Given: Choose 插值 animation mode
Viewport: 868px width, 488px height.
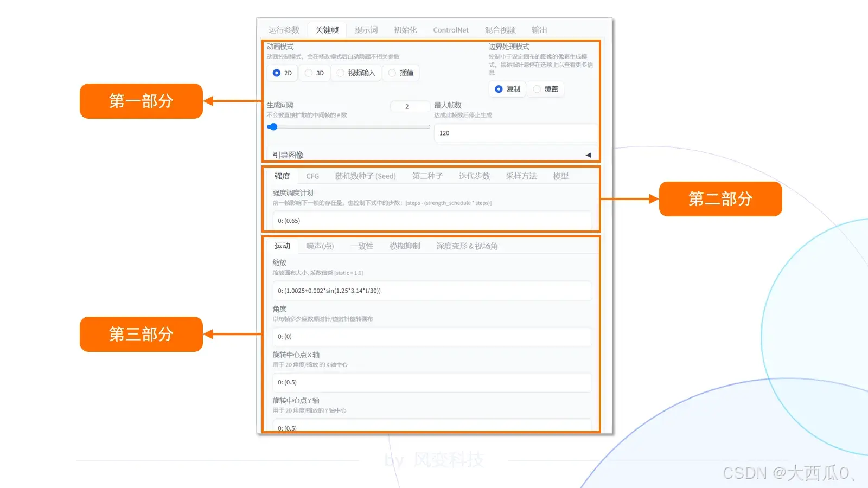Looking at the screenshot, I should (x=401, y=73).
